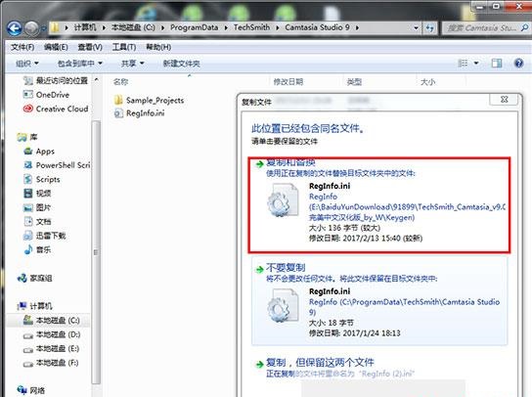Open PowerShell Scripts library in sidebar
532x397 pixels.
click(x=57, y=165)
